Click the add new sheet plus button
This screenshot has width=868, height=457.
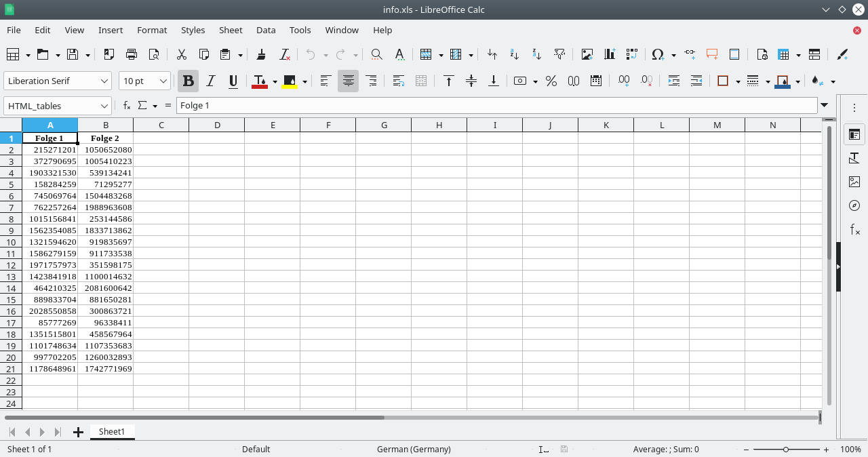[x=78, y=432]
